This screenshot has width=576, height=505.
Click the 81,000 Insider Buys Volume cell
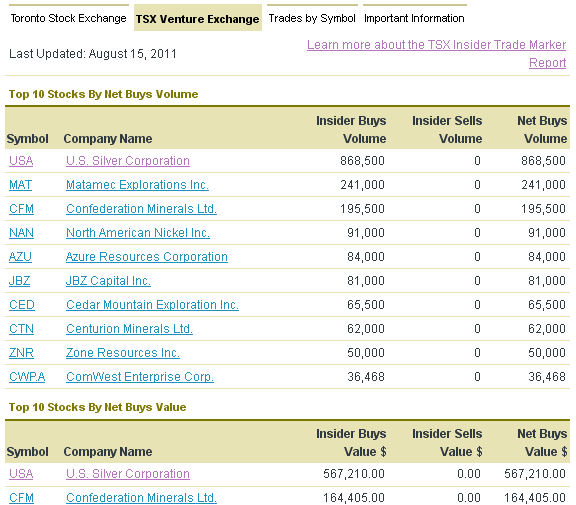(366, 281)
